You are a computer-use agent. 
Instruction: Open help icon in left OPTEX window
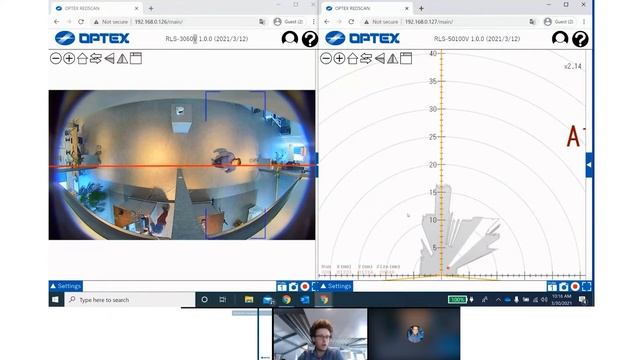pyautogui.click(x=310, y=39)
